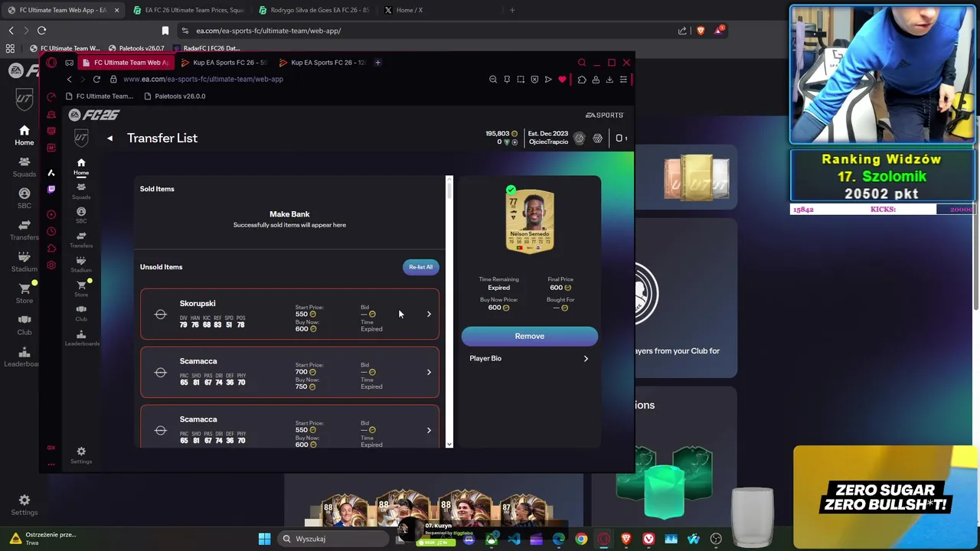Open Store in the FC26 inner sidebar
Image resolution: width=980 pixels, height=551 pixels.
(80, 289)
